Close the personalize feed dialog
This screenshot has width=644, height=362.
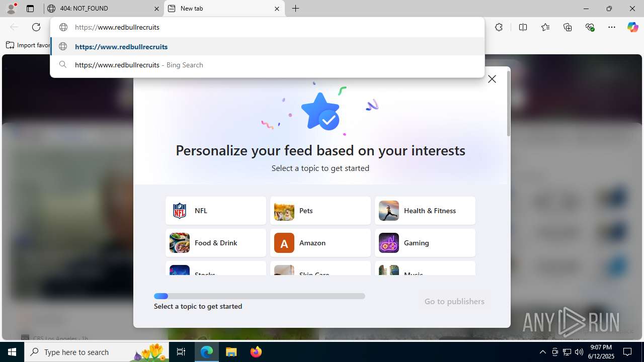point(492,79)
